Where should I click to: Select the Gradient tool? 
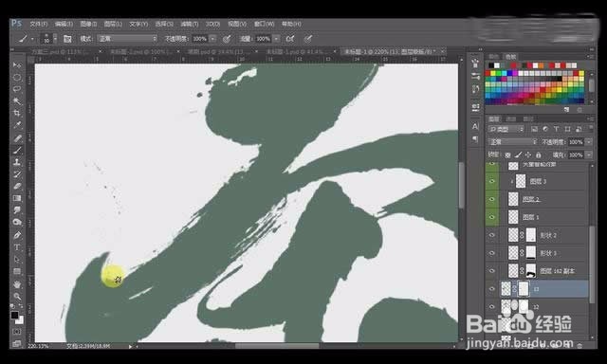point(17,198)
